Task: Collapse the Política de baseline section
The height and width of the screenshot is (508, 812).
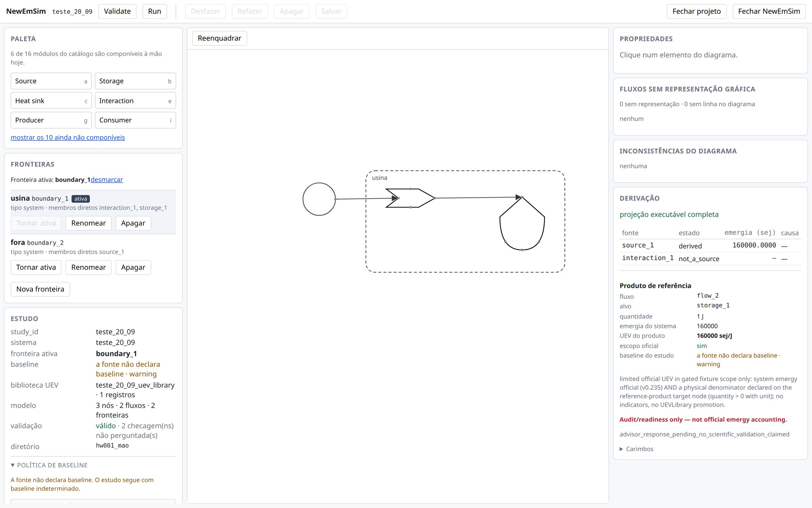Action: (x=49, y=465)
